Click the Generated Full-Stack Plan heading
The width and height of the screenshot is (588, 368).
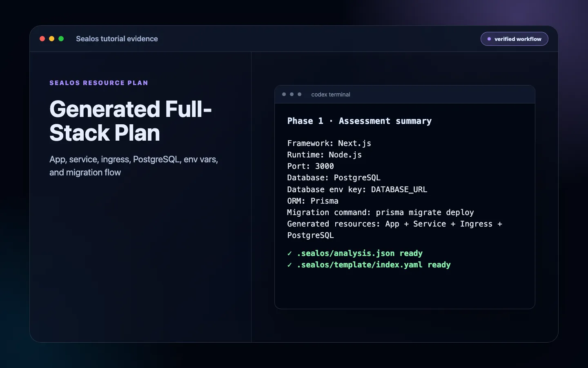131,121
